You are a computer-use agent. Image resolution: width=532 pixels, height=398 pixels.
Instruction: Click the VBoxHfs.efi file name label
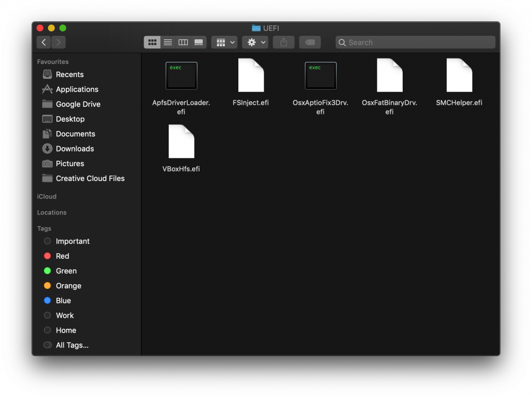pos(181,169)
